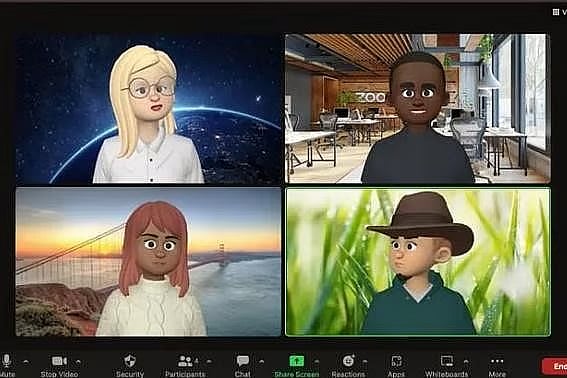This screenshot has width=567, height=378.
Task: Select red-haired avatar Golden Gate tile
Action: click(148, 262)
